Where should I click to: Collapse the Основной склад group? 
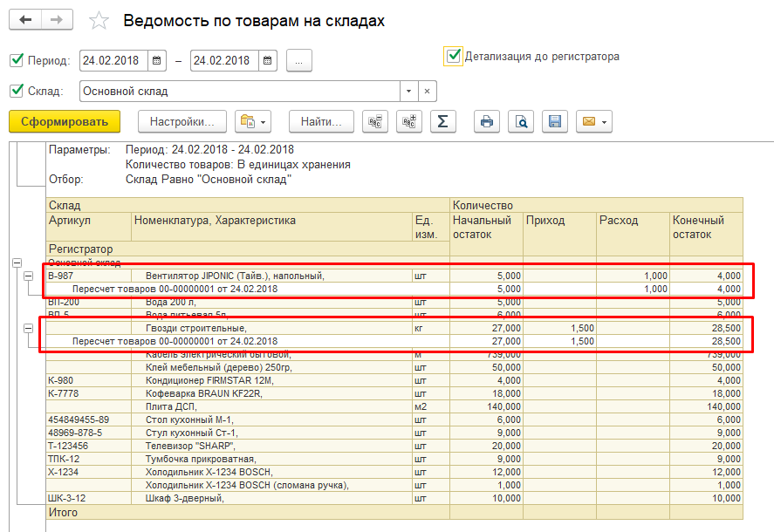coord(16,263)
